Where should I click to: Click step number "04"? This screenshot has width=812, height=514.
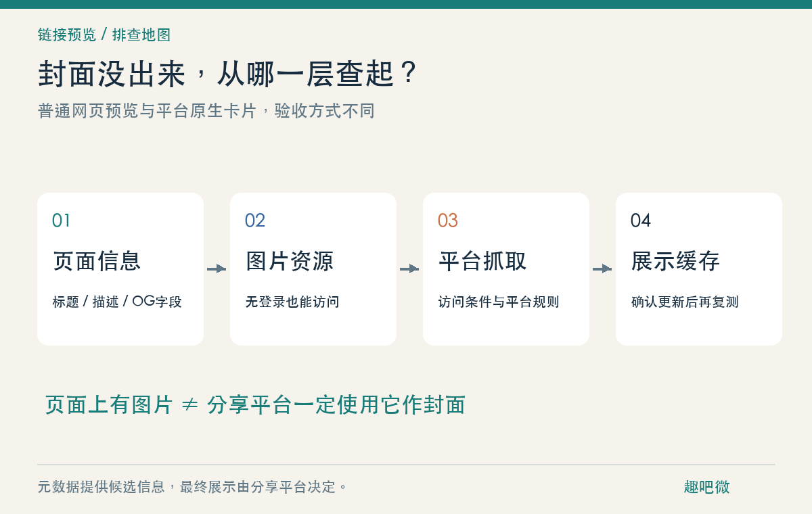641,220
